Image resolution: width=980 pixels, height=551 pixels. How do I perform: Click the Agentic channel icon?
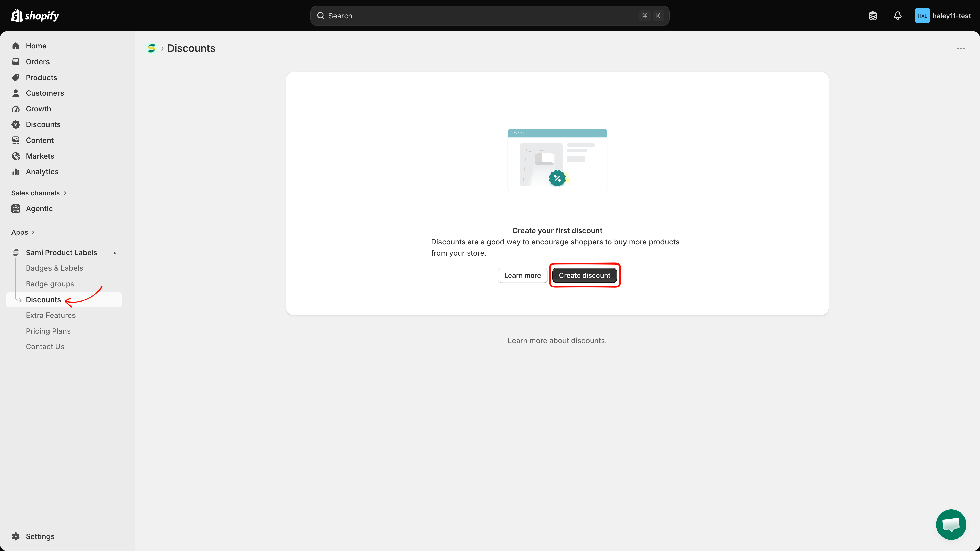tap(16, 209)
